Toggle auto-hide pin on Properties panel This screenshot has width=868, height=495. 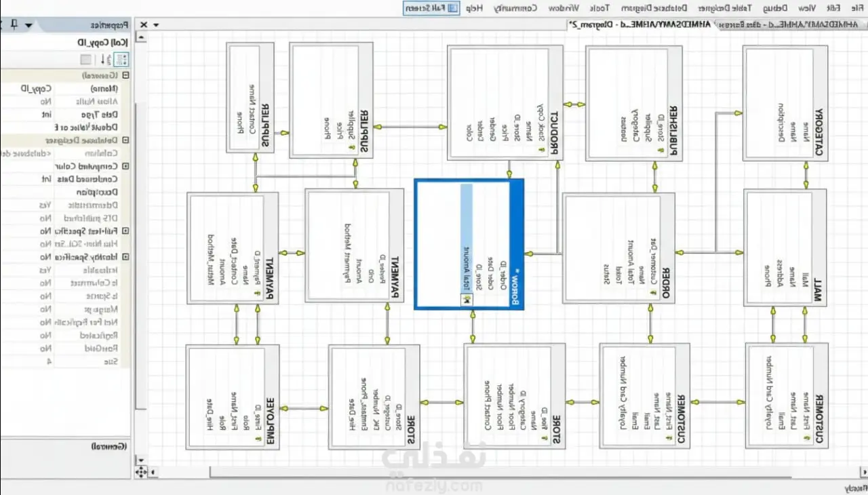(x=14, y=25)
